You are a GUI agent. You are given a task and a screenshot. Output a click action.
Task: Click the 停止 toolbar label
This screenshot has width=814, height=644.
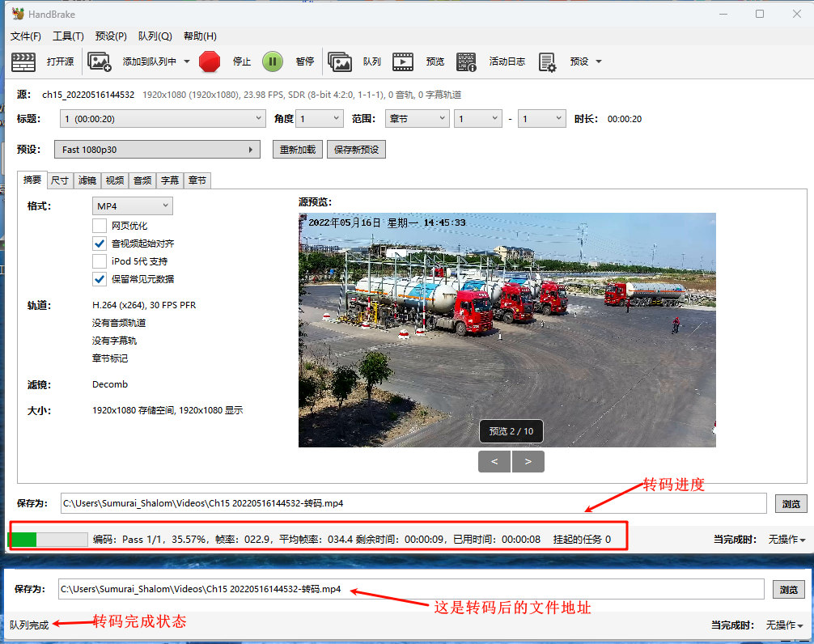pos(242,61)
